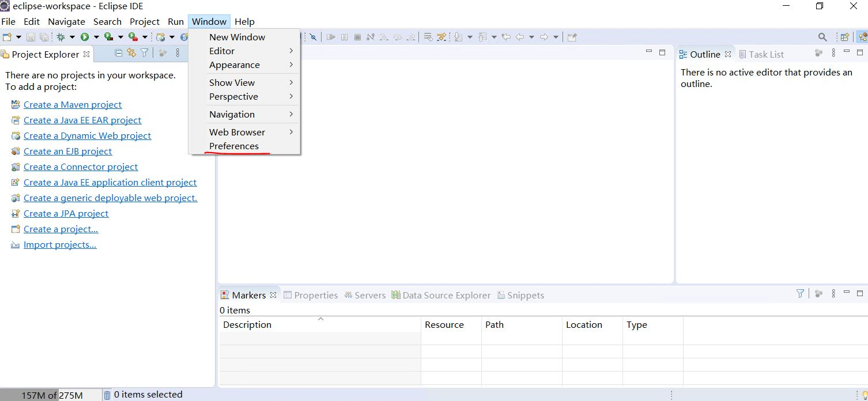Click the Previous Annotation icon
Screen dimensions: 868x401
coord(482,37)
